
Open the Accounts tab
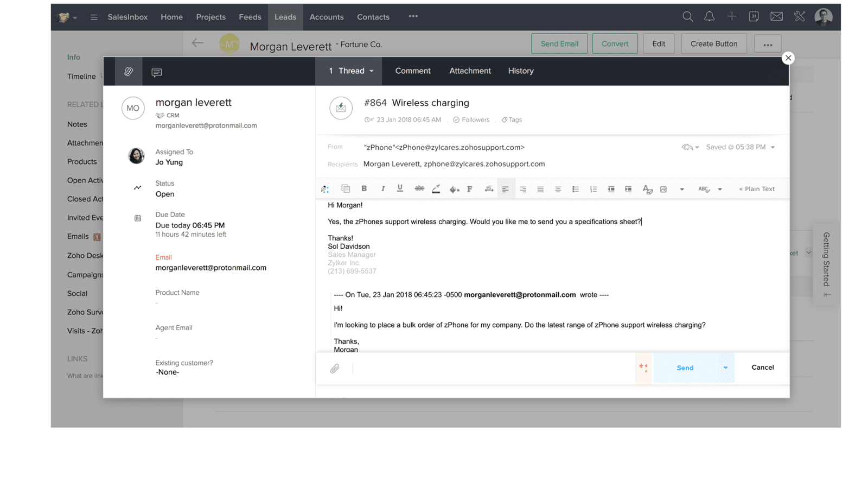(x=327, y=17)
